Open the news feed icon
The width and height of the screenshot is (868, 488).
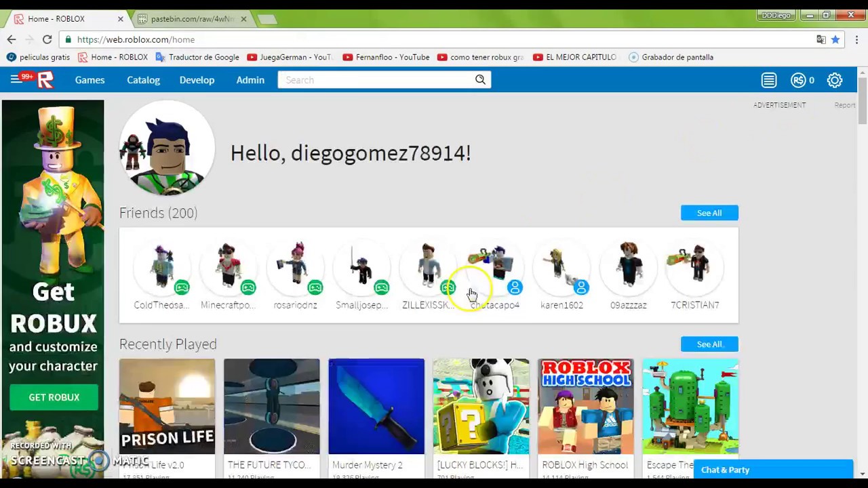click(x=769, y=80)
